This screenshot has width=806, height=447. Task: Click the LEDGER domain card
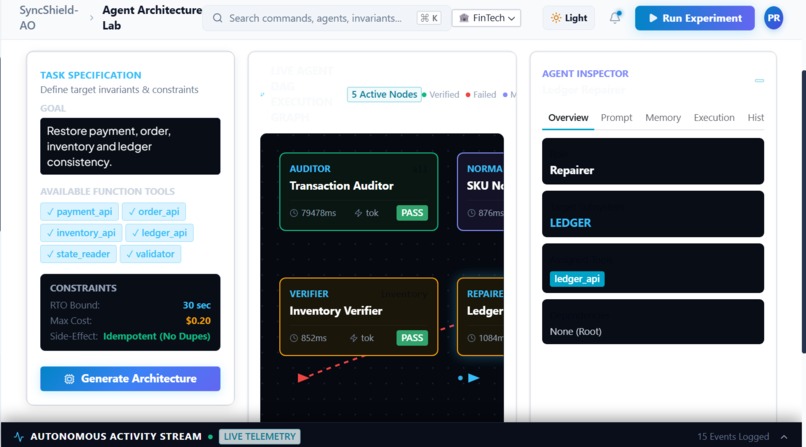[653, 214]
